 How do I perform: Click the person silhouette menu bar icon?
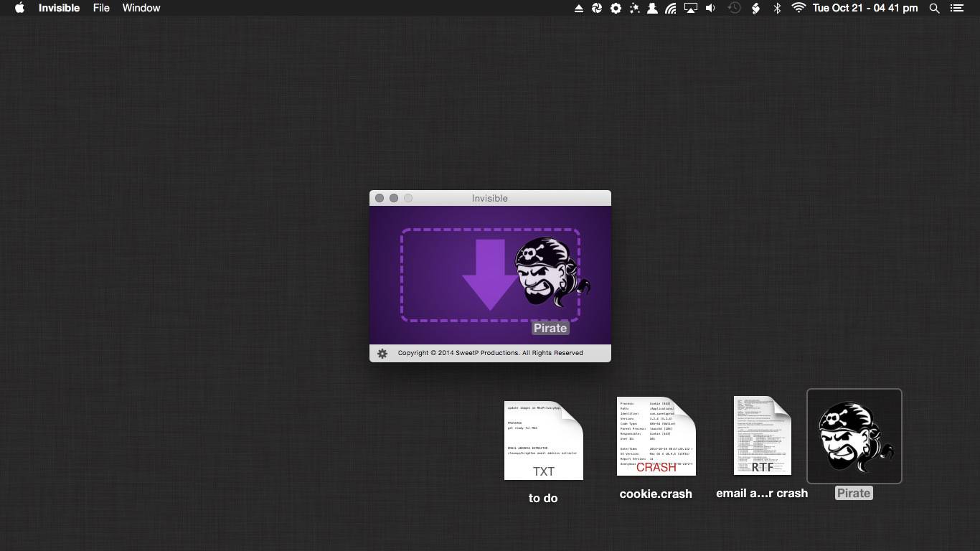652,8
